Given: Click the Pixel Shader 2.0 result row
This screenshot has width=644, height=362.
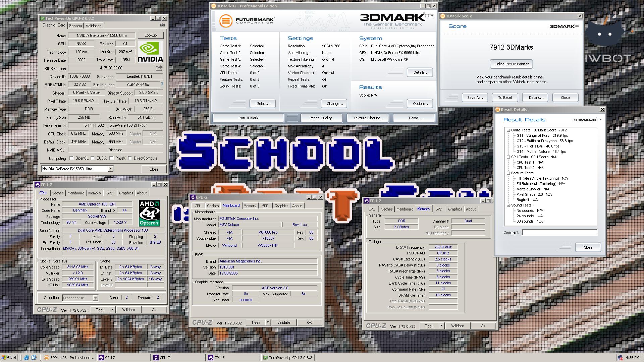Looking at the screenshot, I should (534, 194).
